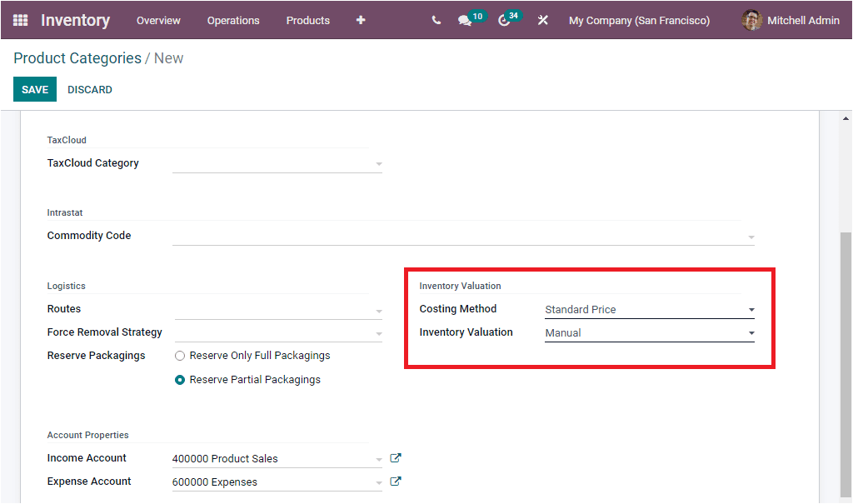Select Reserve Partial Packagings
This screenshot has height=504, width=853.
[x=179, y=379]
